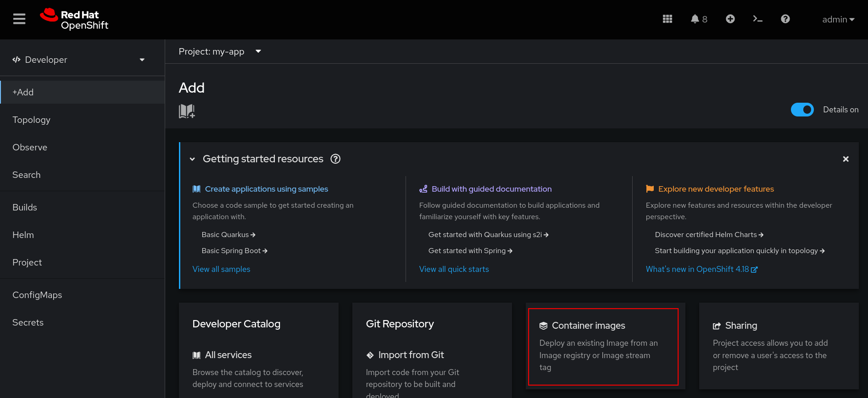Screen dimensions: 868x398
Task: Open the help question mark menu
Action: point(785,19)
